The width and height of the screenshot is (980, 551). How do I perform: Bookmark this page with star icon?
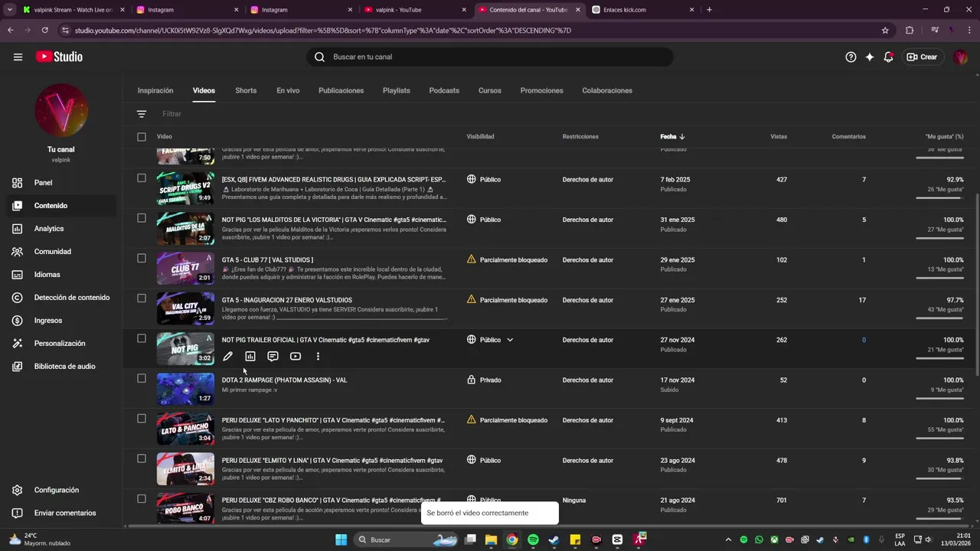click(885, 31)
